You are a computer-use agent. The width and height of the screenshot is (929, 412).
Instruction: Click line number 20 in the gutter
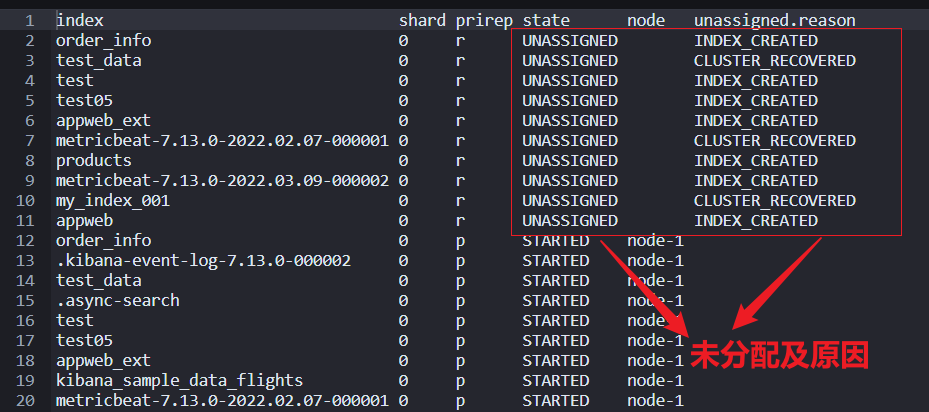[x=25, y=400]
